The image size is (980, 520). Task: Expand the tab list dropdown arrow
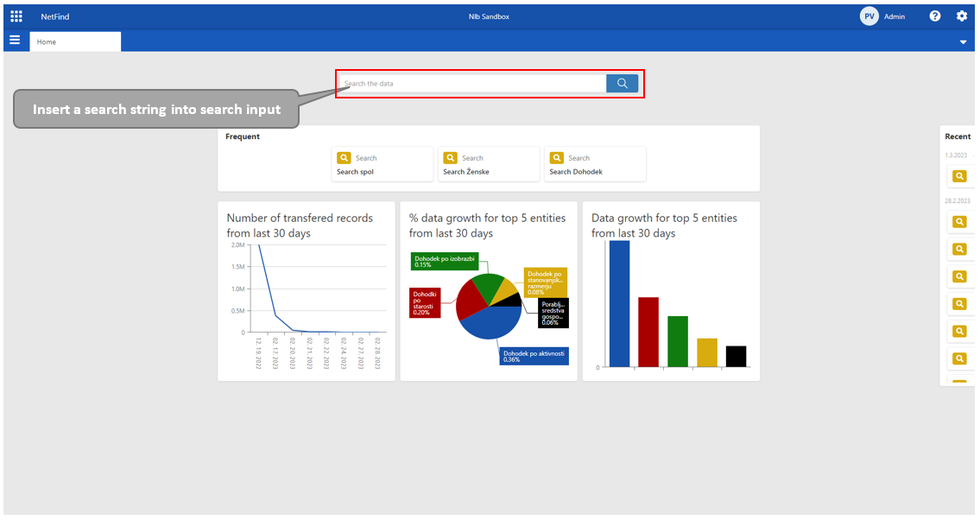point(964,42)
